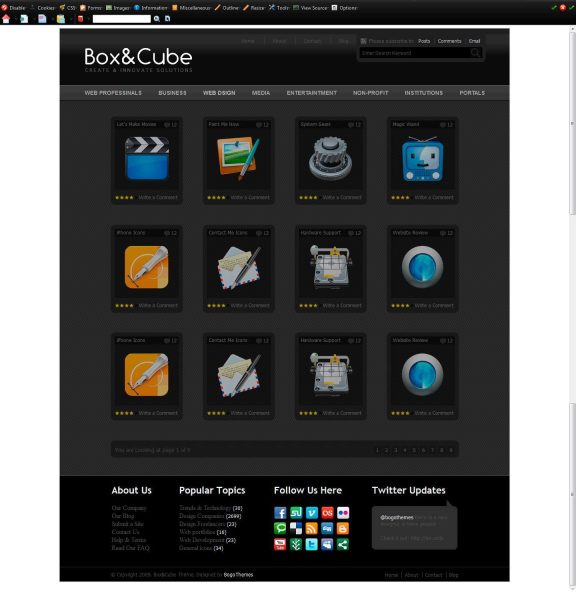This screenshot has height=600, width=576.
Task: Open the Resize toolbar menu
Action: pyautogui.click(x=254, y=8)
